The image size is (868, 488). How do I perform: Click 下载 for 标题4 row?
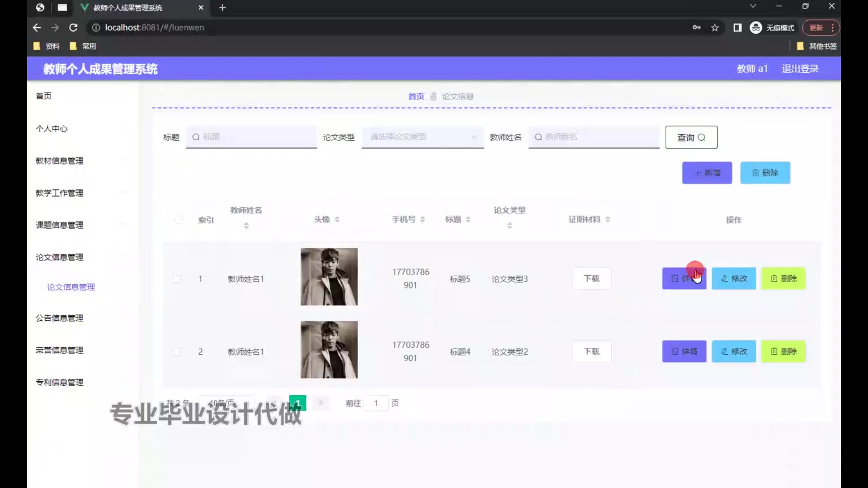point(592,351)
